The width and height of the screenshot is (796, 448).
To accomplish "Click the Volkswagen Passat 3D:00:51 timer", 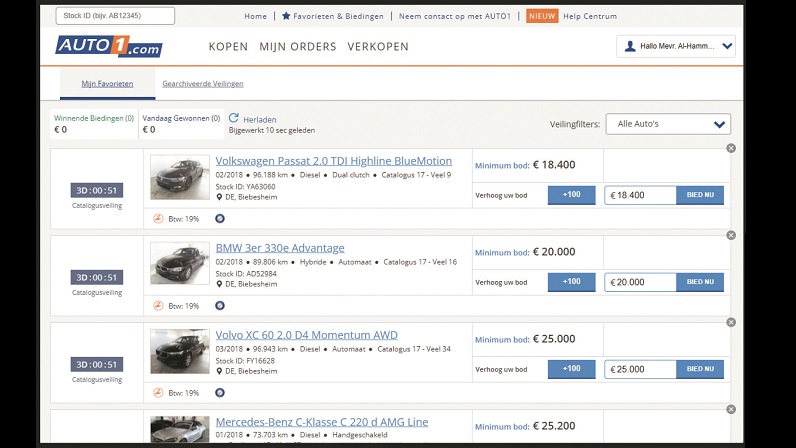I will [x=96, y=190].
